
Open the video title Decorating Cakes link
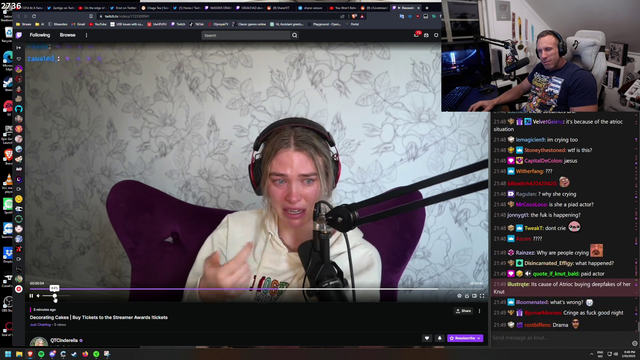tap(98, 317)
